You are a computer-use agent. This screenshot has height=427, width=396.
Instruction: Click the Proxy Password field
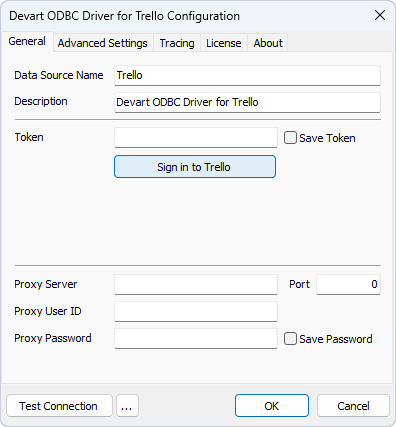click(x=196, y=338)
